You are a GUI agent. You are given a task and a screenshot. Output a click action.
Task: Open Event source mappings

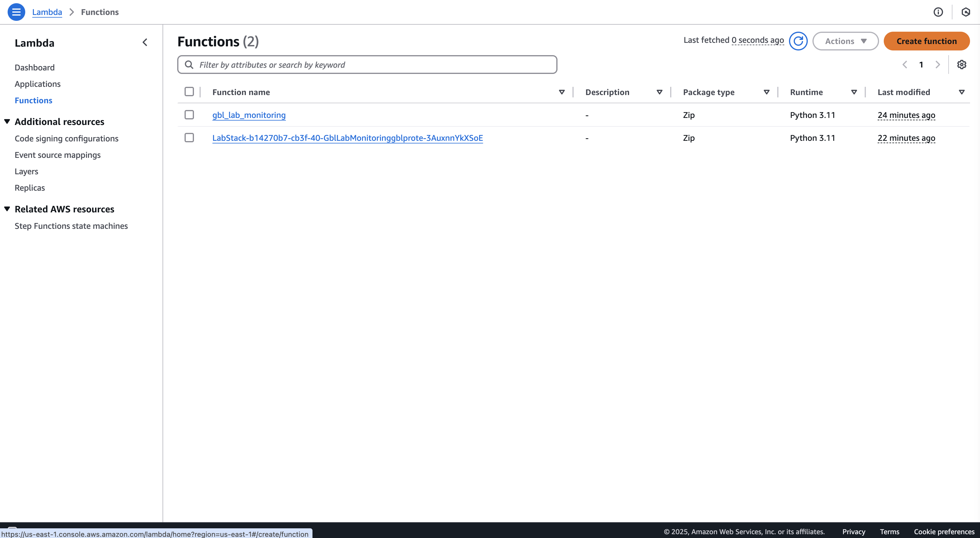click(x=58, y=155)
